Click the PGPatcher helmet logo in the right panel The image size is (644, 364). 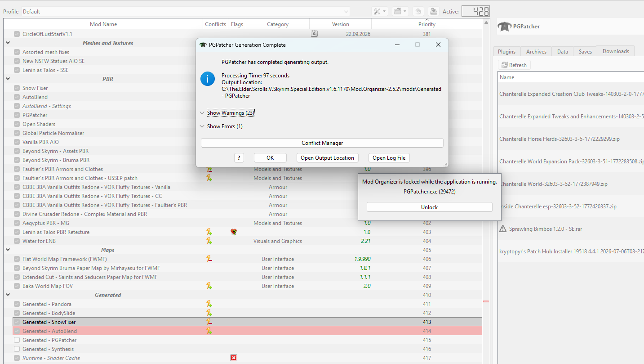pyautogui.click(x=505, y=27)
